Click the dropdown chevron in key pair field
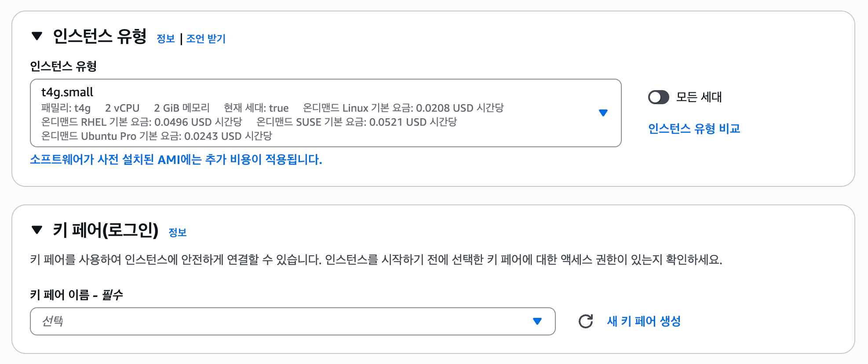The height and width of the screenshot is (364, 868). coord(536,321)
